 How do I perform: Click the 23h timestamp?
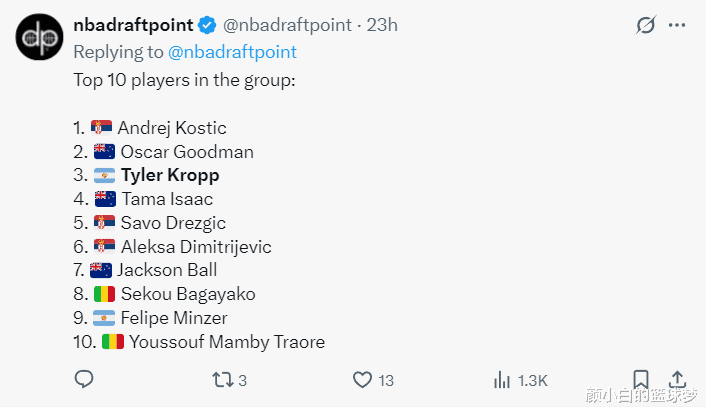(x=382, y=25)
